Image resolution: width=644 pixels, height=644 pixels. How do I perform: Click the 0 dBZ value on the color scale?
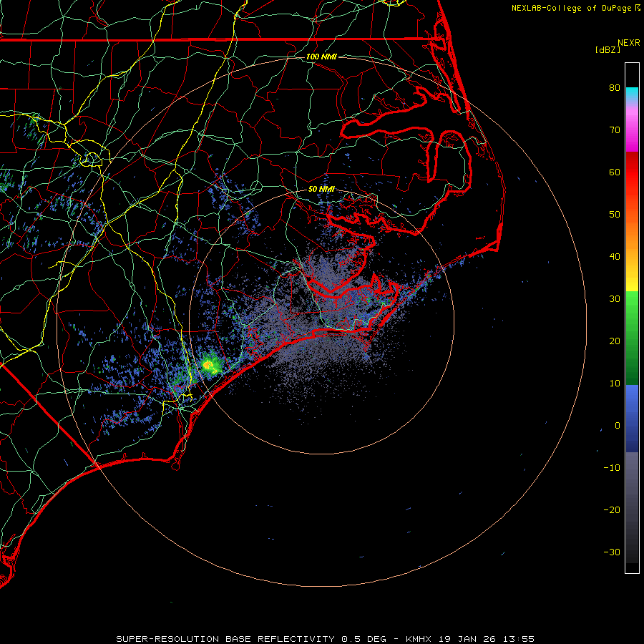(x=618, y=426)
